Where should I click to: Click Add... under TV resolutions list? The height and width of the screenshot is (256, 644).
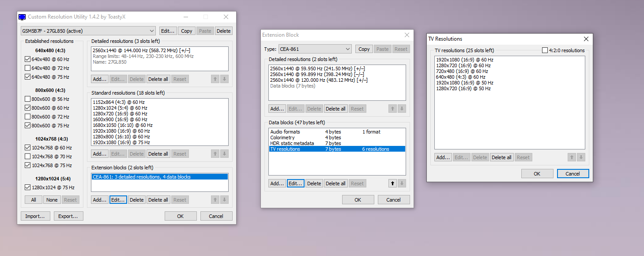[x=443, y=157]
